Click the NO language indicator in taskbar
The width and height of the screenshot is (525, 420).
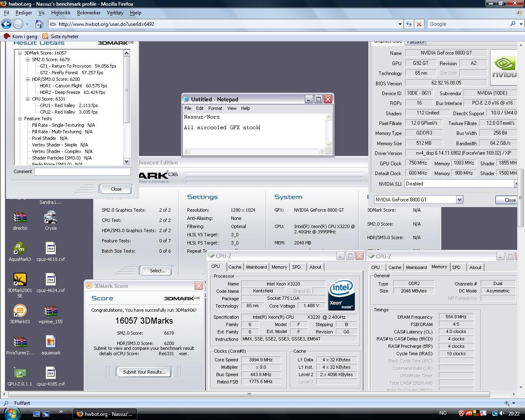(x=443, y=413)
